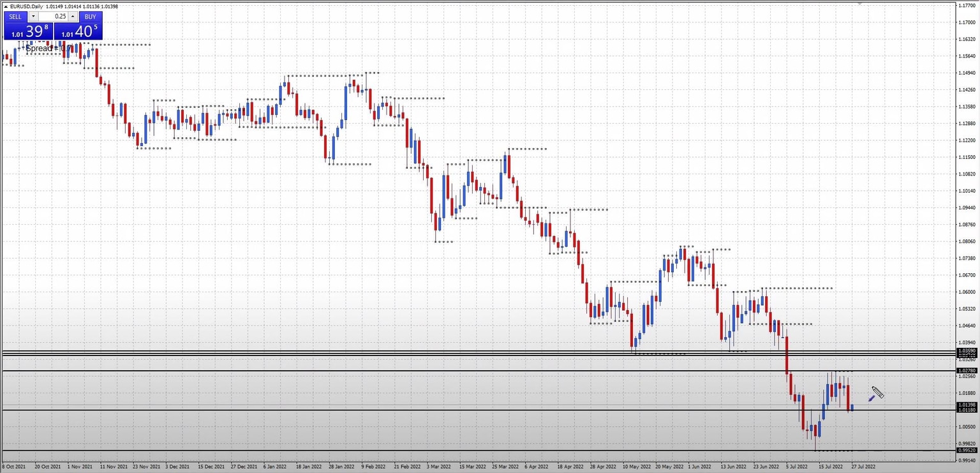The image size is (980, 473).
Task: Click the lot size decrease arrow
Action: click(x=33, y=17)
